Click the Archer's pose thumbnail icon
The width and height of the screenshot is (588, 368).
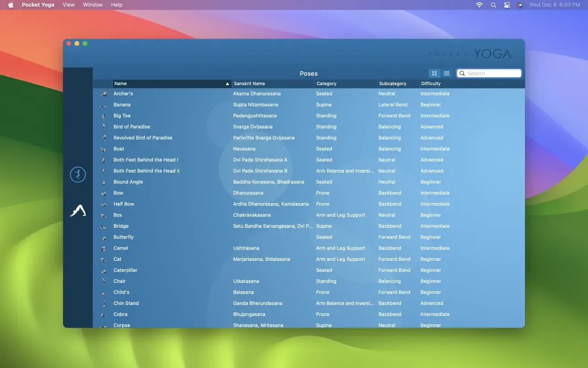[104, 94]
